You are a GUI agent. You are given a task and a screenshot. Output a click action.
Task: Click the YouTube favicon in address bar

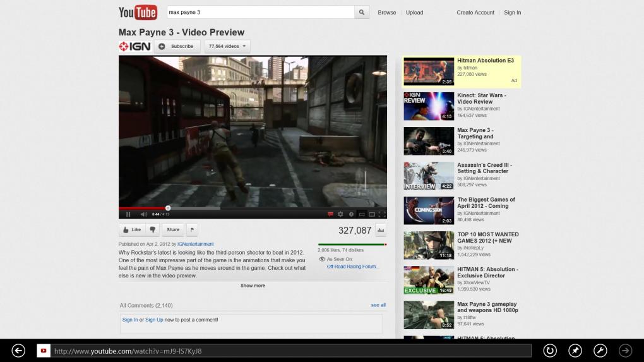(x=44, y=351)
